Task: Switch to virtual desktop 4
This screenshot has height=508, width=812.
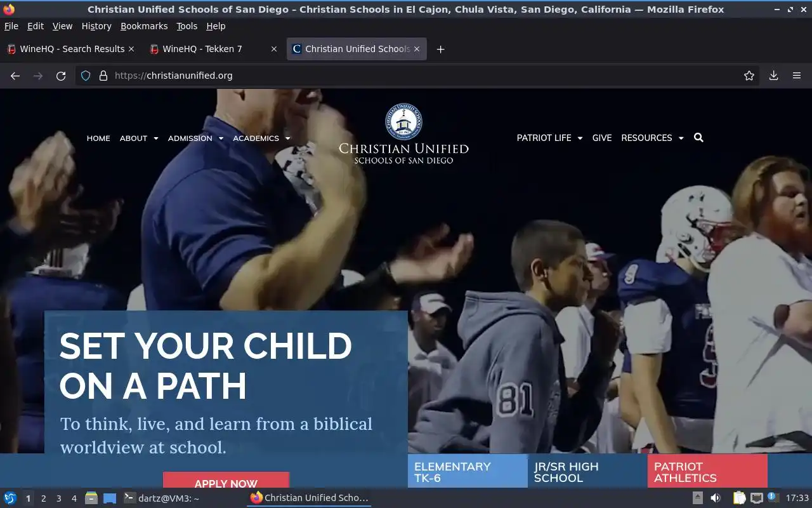Action: (74, 498)
